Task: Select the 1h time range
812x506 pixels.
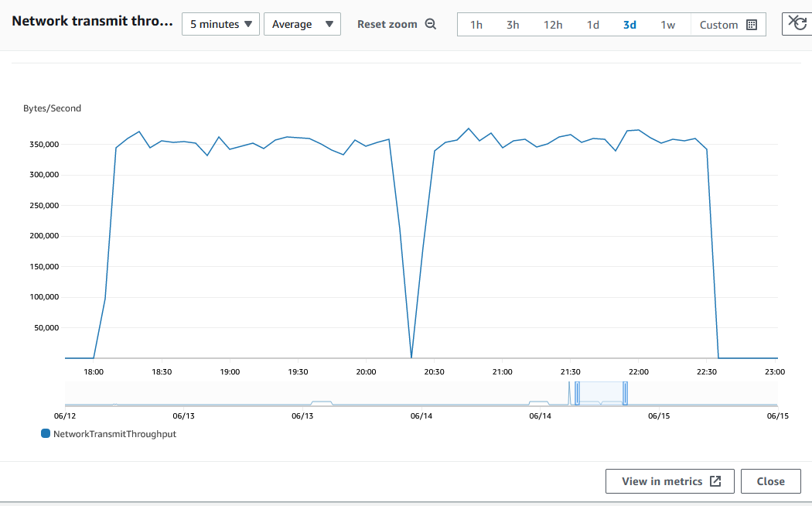Action: point(476,25)
